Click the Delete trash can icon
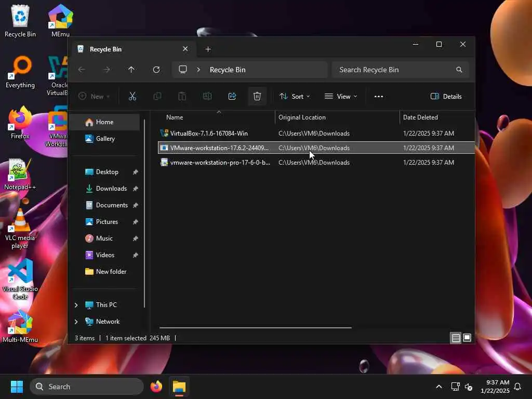 pos(257,96)
